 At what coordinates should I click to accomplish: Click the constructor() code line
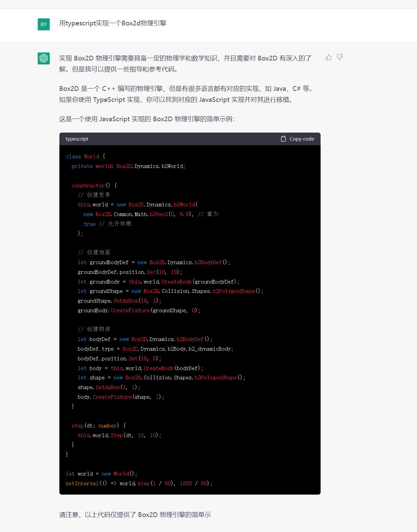[94, 185]
